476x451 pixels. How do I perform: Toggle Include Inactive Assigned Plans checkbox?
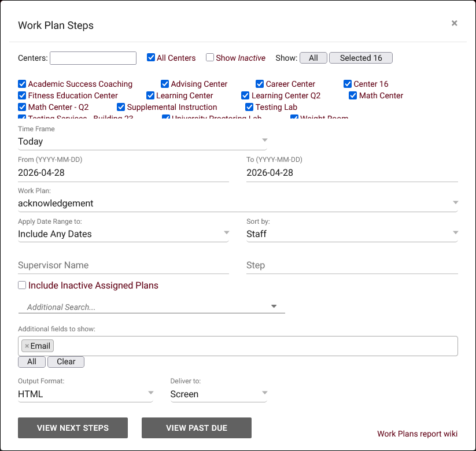(x=22, y=285)
